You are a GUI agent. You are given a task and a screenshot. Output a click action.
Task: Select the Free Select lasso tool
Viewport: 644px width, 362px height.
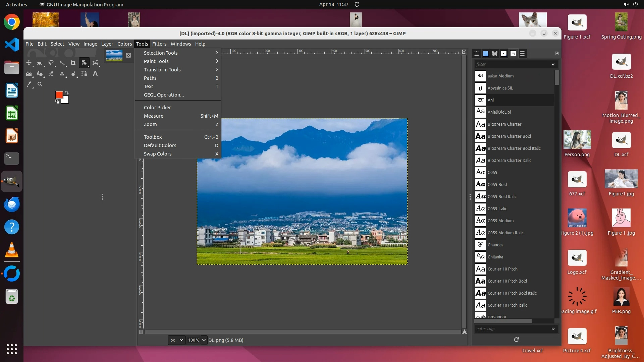coord(51,63)
